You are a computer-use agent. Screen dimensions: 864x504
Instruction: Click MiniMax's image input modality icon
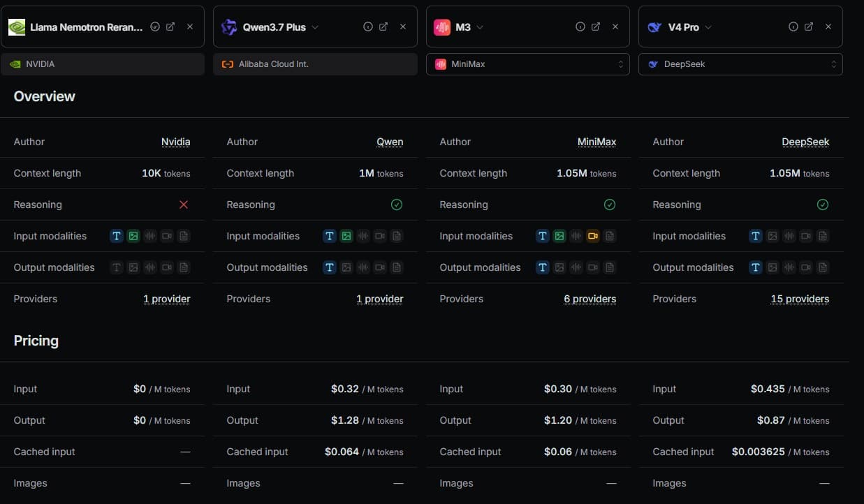[559, 236]
